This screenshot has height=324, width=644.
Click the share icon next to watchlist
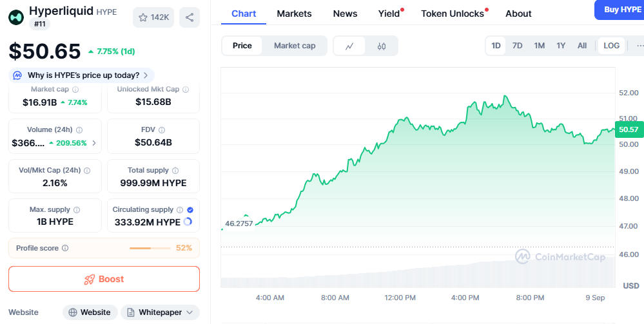click(189, 17)
